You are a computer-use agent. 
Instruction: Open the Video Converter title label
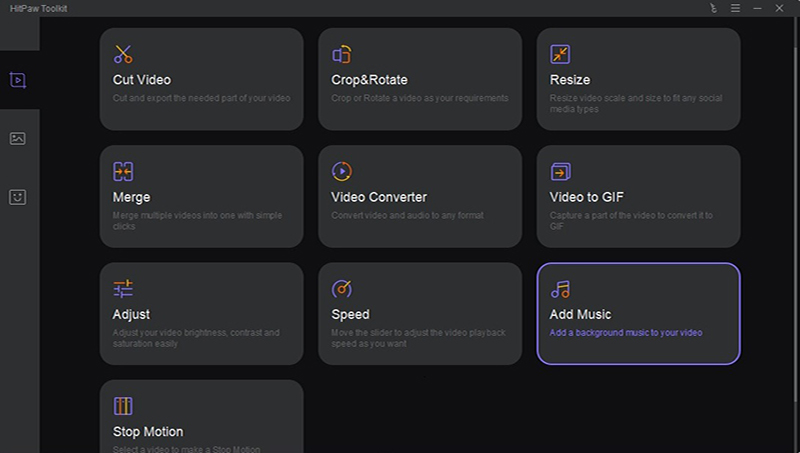click(379, 197)
